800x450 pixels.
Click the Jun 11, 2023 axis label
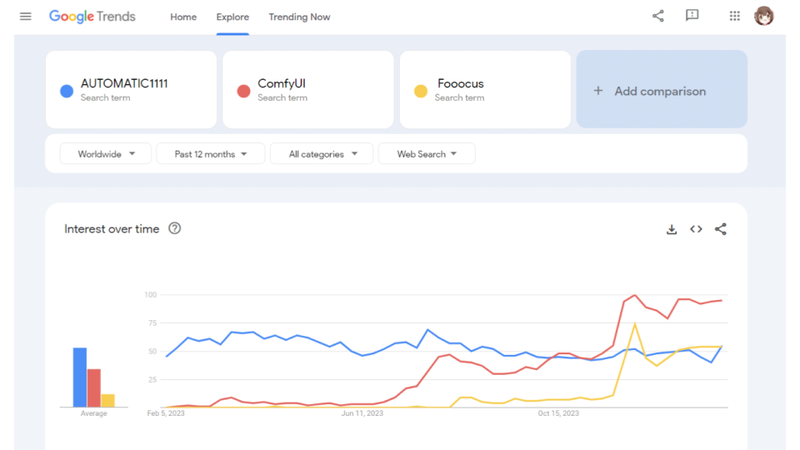(362, 413)
